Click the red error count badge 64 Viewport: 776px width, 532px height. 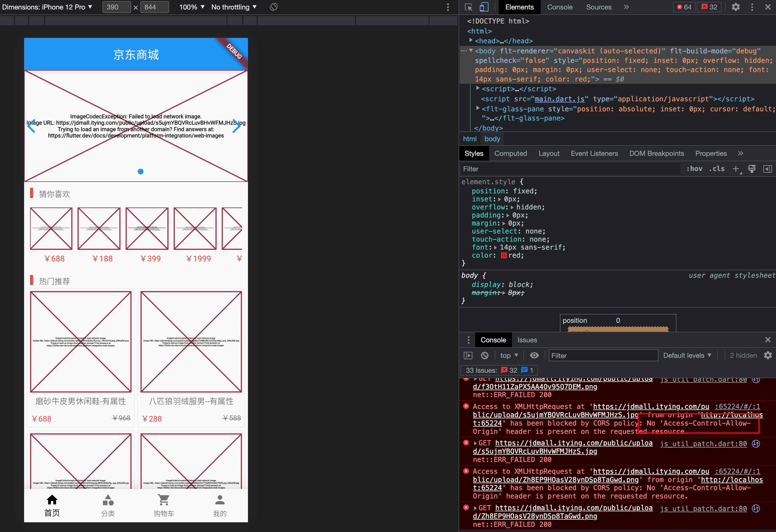point(684,7)
